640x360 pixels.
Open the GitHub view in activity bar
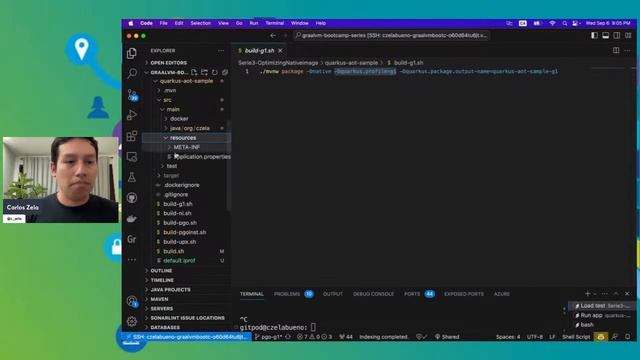tap(132, 198)
